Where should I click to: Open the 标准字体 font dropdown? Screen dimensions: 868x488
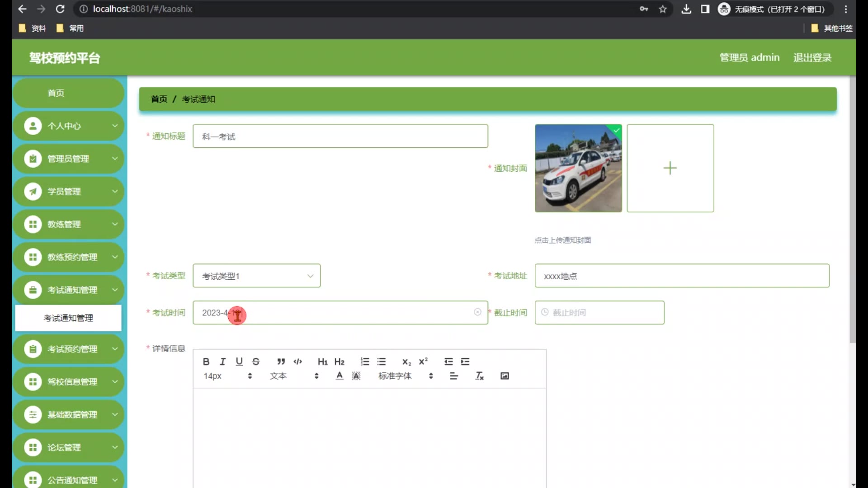405,376
